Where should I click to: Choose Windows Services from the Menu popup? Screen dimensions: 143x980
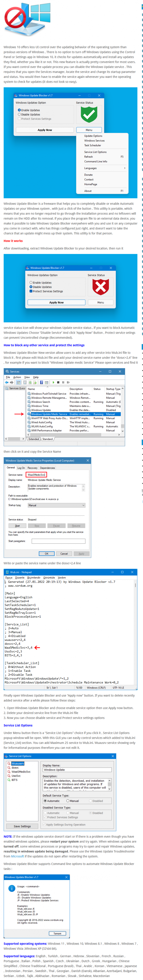click(94, 140)
